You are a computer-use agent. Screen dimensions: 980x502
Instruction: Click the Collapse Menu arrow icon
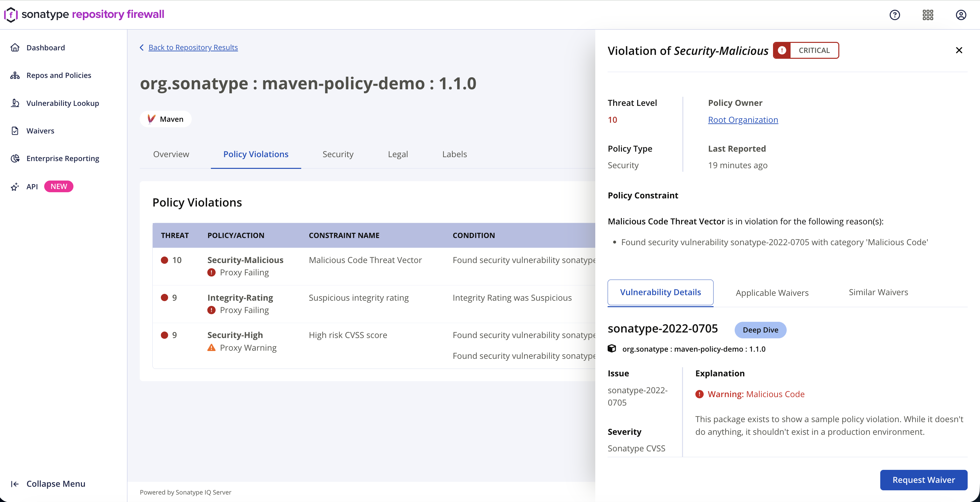pos(15,484)
